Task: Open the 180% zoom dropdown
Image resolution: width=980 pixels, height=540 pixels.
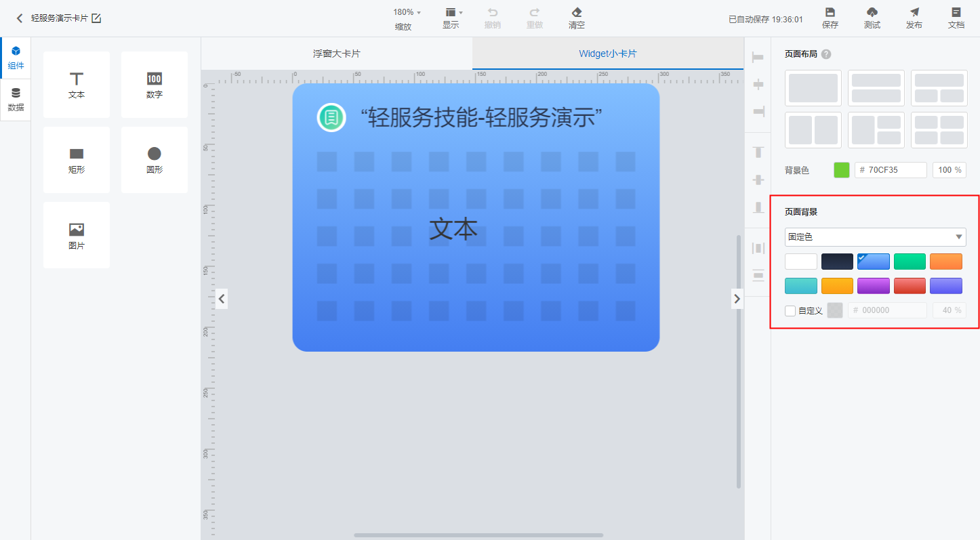Action: click(407, 12)
